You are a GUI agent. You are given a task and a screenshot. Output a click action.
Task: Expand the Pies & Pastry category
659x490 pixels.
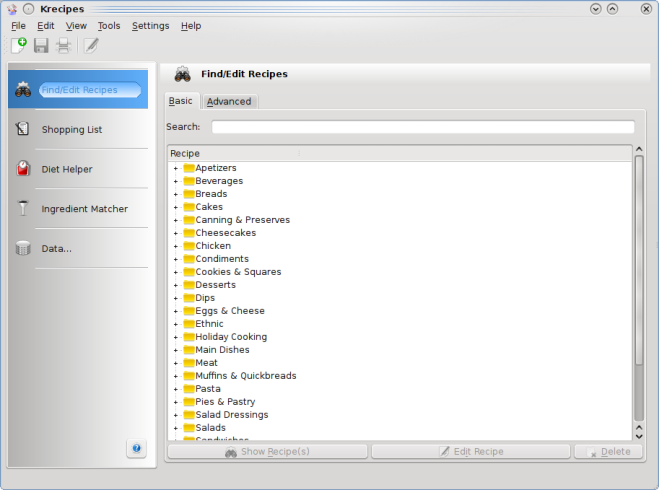pyautogui.click(x=176, y=402)
